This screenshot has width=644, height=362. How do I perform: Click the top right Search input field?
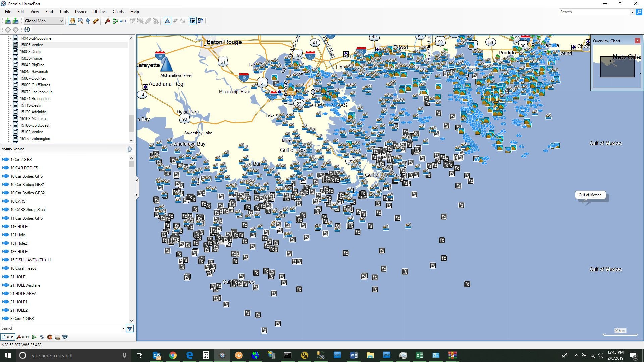click(x=594, y=12)
